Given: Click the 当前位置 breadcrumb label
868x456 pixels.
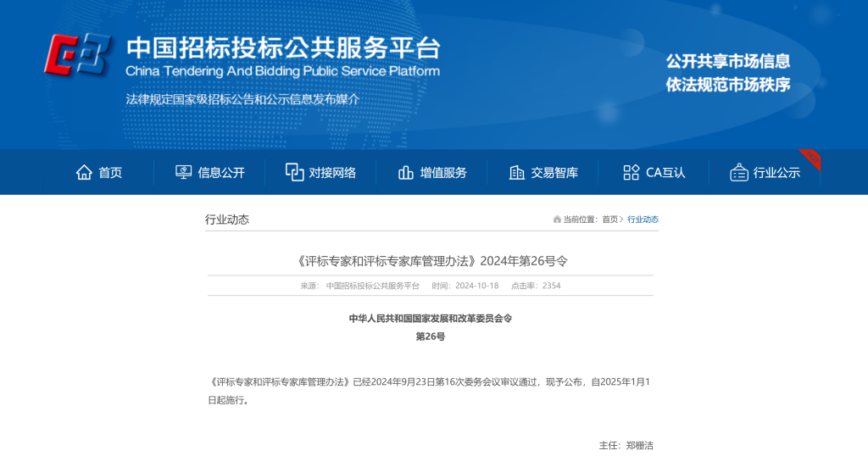Looking at the screenshot, I should click(x=580, y=220).
